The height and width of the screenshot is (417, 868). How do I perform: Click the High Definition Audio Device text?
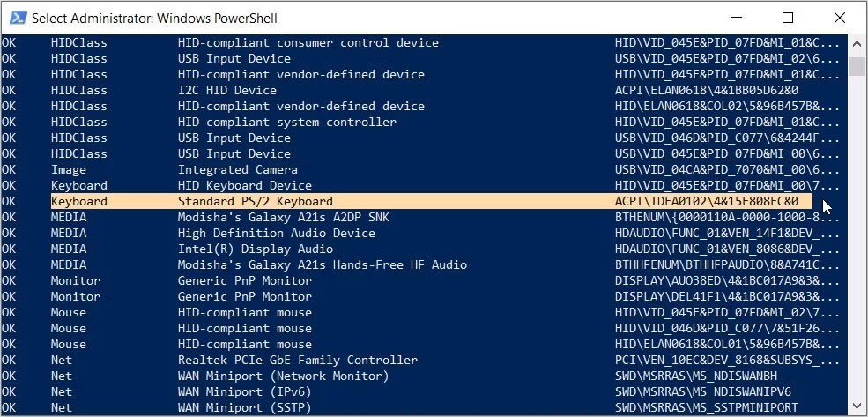276,233
